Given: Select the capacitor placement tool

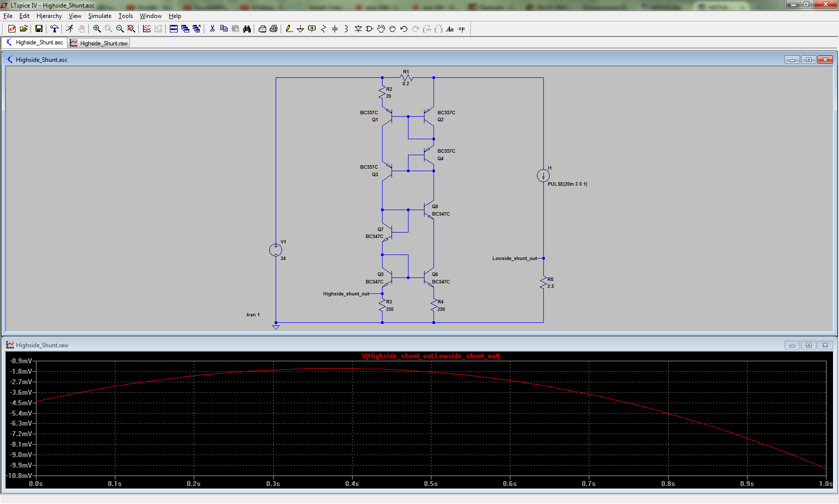Looking at the screenshot, I should (335, 29).
